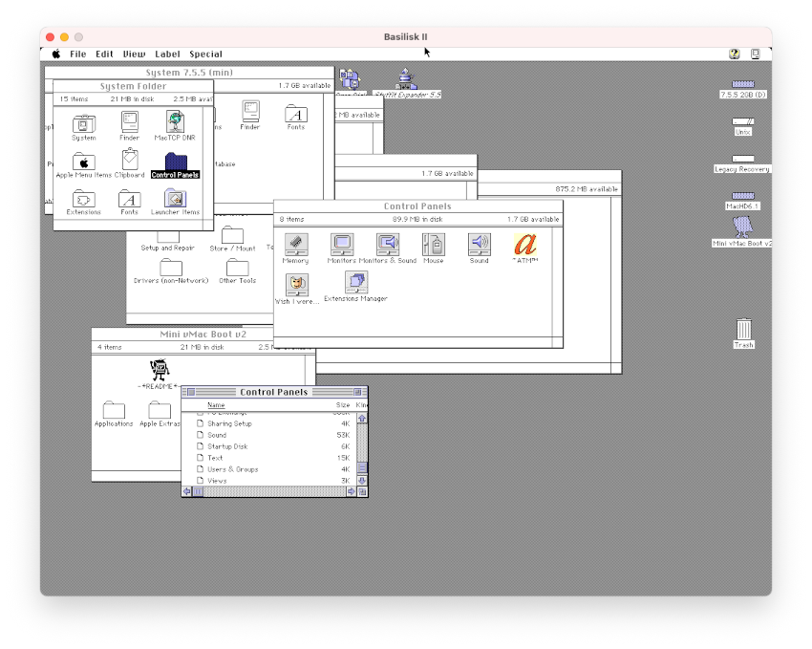The width and height of the screenshot is (812, 649).
Task: Open the Help balloon menu icon
Action: 735,54
